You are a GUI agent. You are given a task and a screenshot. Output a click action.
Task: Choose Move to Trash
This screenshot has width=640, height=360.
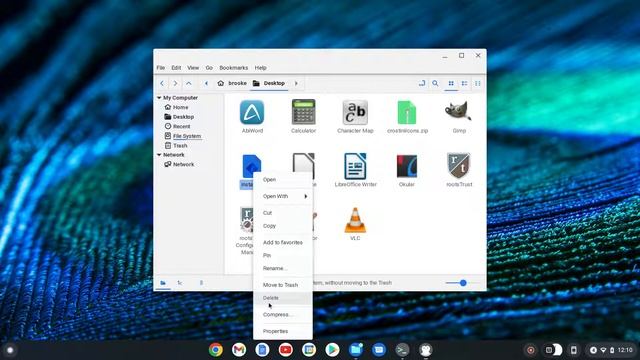(x=283, y=285)
